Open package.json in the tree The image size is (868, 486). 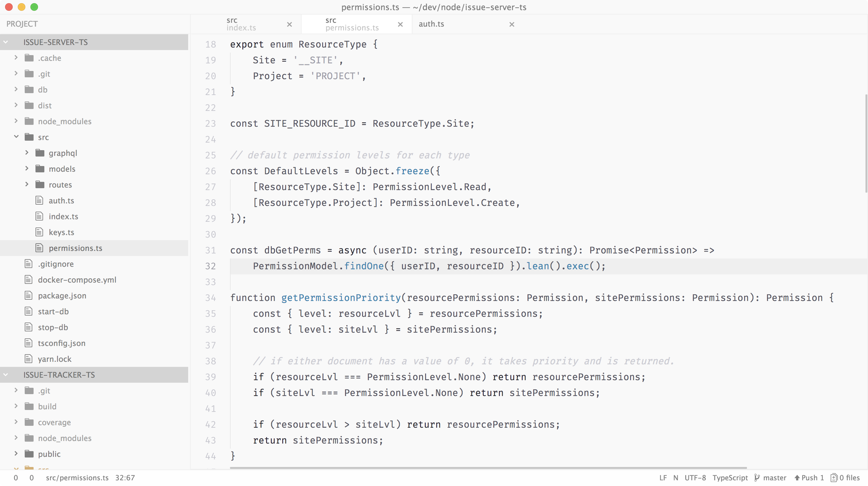tap(62, 296)
